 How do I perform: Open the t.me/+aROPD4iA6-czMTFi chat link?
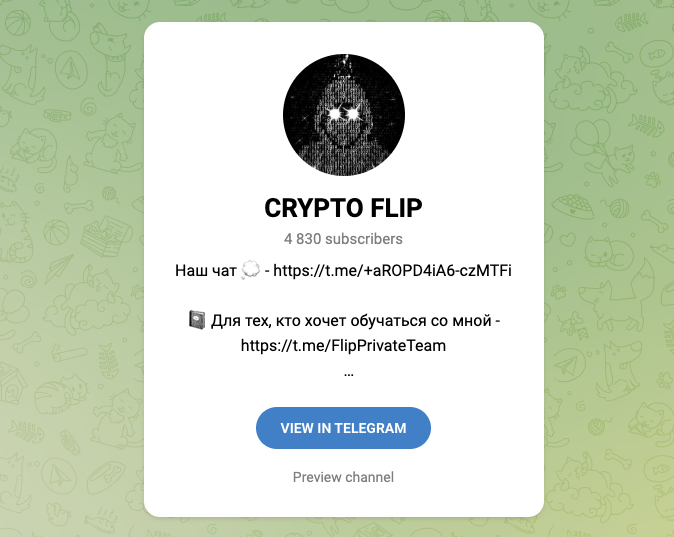coord(392,270)
